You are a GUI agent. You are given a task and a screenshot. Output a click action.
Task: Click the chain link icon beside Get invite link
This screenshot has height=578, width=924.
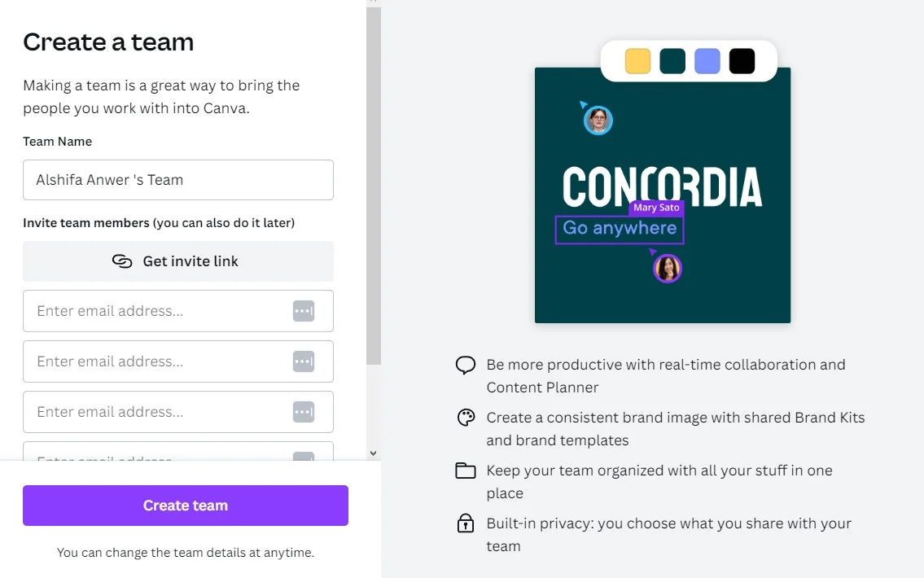click(122, 261)
